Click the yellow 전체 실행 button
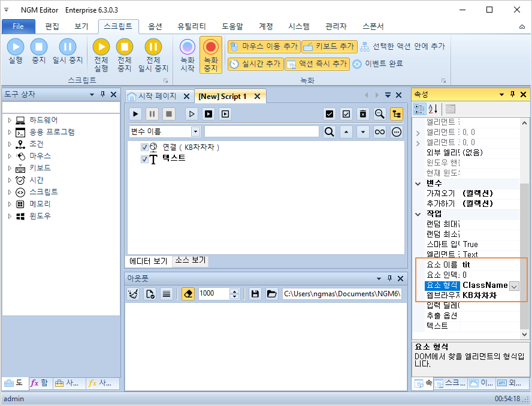 (101, 55)
